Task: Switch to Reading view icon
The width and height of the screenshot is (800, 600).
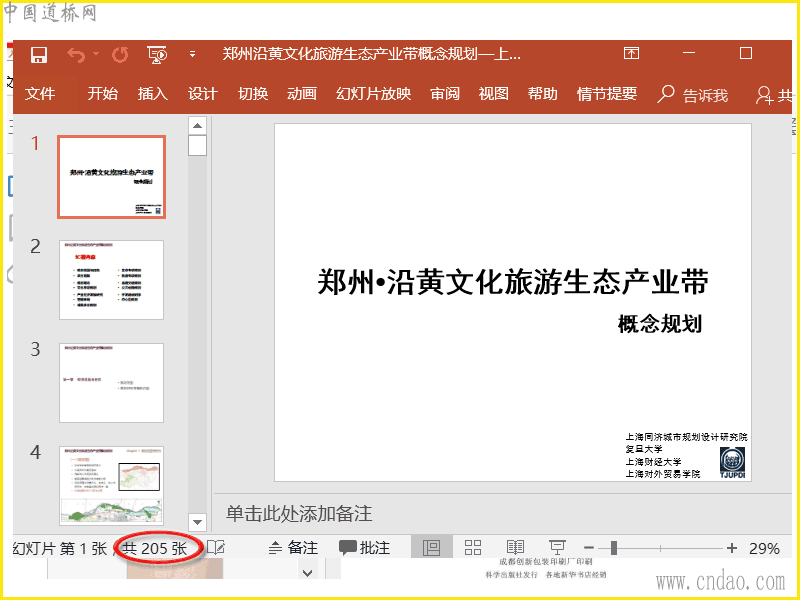Action: 515,548
